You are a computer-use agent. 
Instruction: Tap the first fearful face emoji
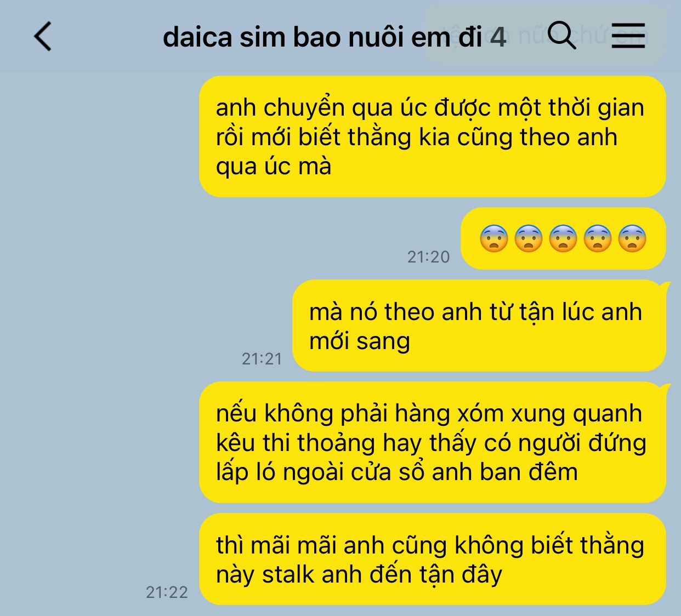[x=494, y=239]
